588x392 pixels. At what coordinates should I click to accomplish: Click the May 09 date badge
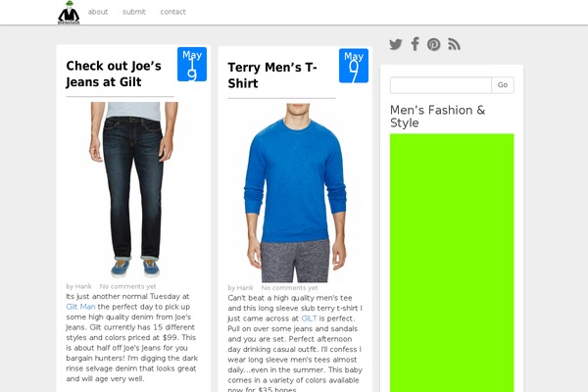[x=354, y=66]
